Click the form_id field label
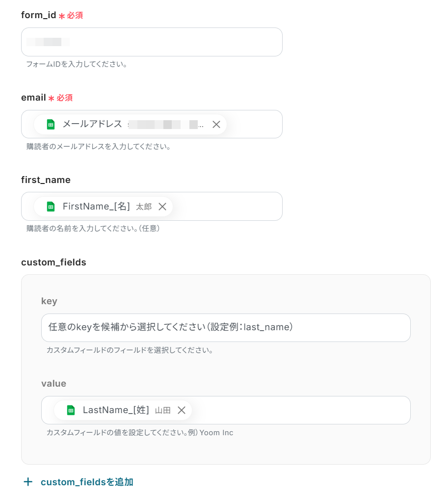 (x=39, y=15)
